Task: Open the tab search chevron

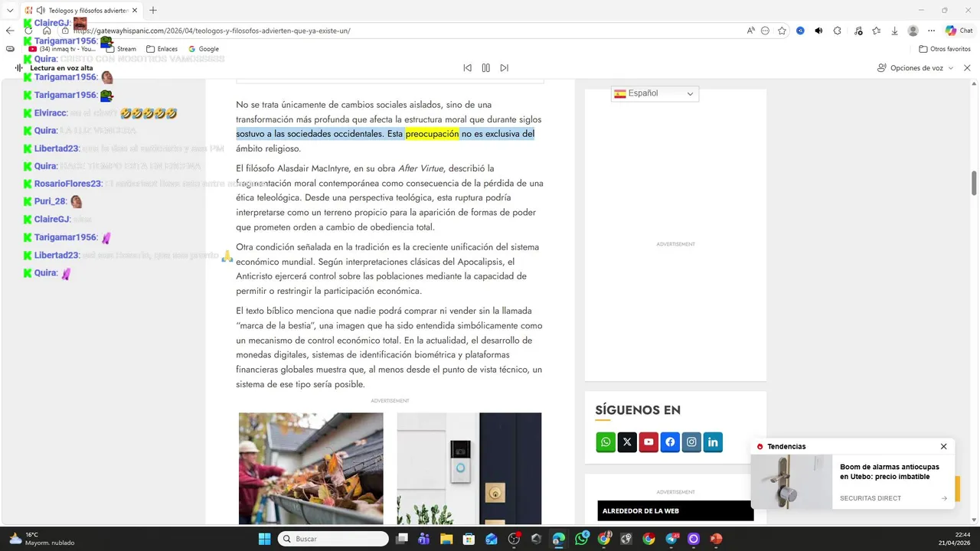Action: [10, 11]
